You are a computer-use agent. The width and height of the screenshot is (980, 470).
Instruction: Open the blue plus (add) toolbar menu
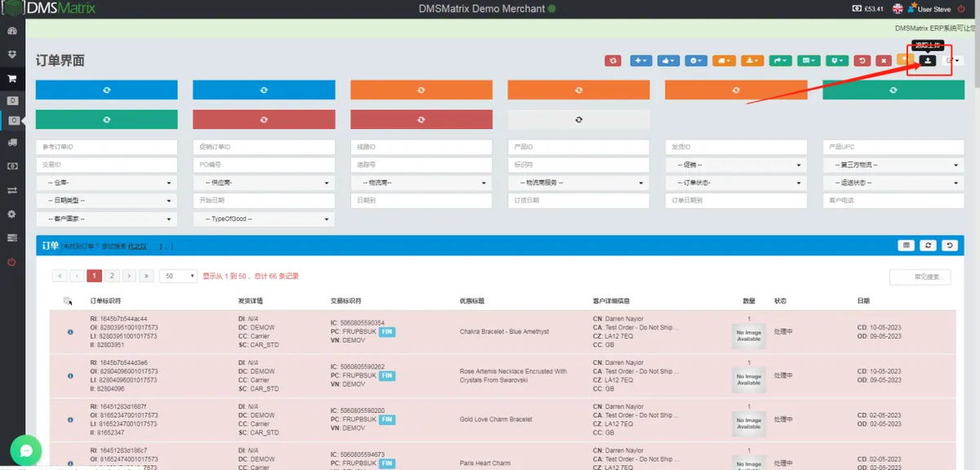[x=641, y=60]
